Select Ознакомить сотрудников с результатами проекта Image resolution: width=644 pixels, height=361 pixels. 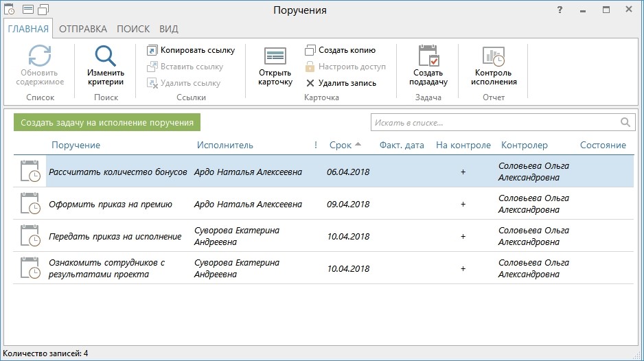[107, 268]
